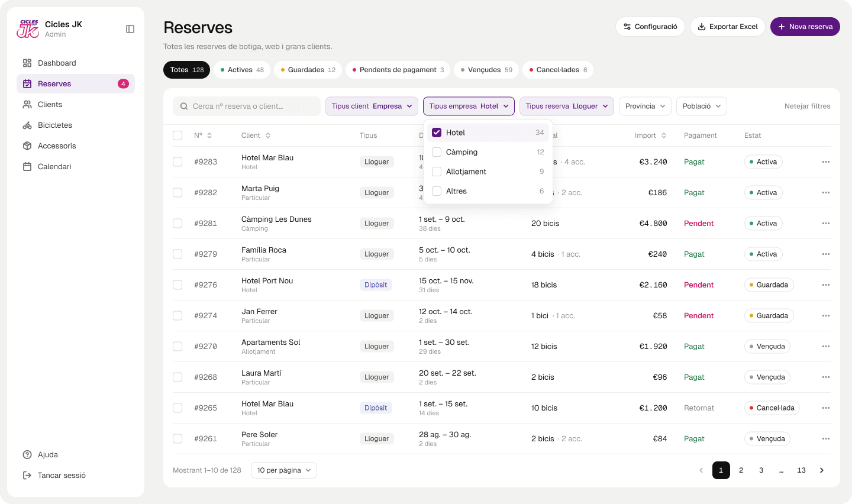The width and height of the screenshot is (852, 504).
Task: Click the Clients people icon
Action: 27,105
